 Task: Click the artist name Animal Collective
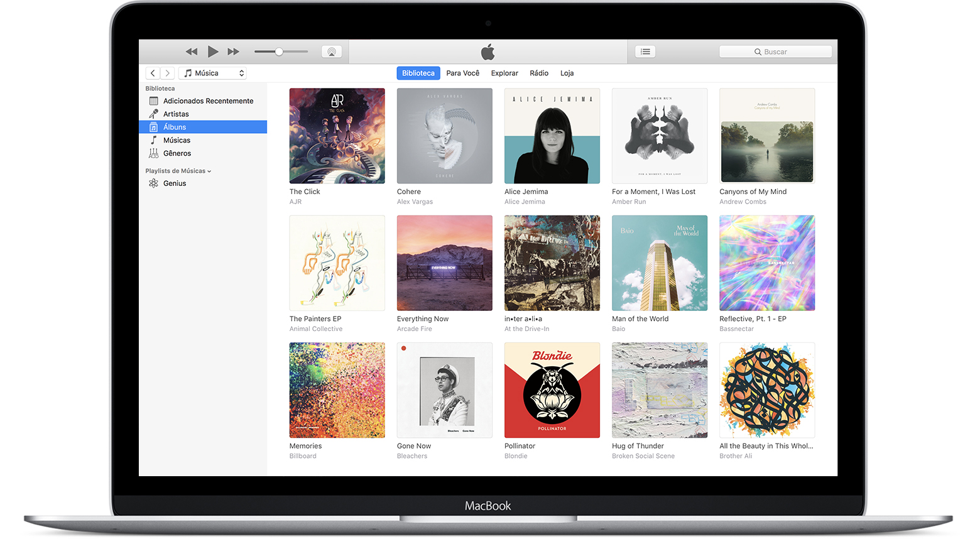coord(316,329)
